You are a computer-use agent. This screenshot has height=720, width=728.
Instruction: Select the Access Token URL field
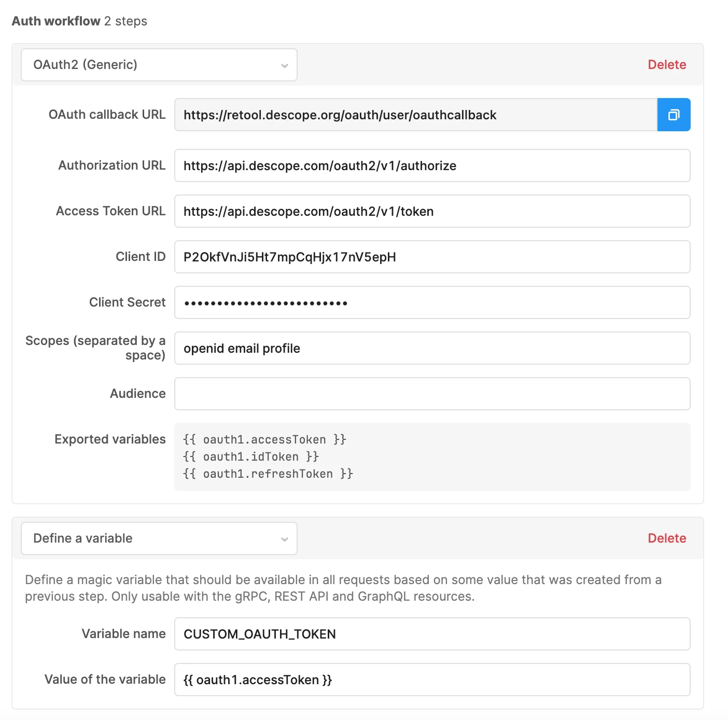432,211
